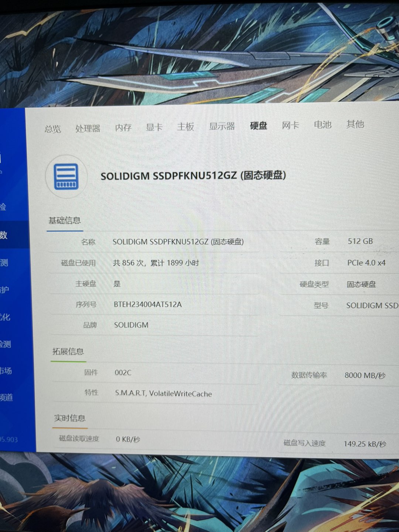This screenshot has width=399, height=532.
Task: Switch to the 电池 battery tab
Action: pyautogui.click(x=323, y=125)
